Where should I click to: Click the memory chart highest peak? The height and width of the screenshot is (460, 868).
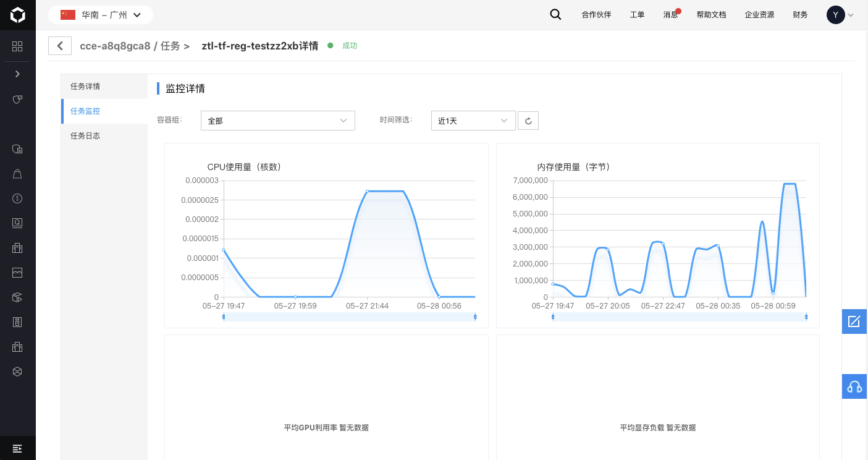coord(789,184)
